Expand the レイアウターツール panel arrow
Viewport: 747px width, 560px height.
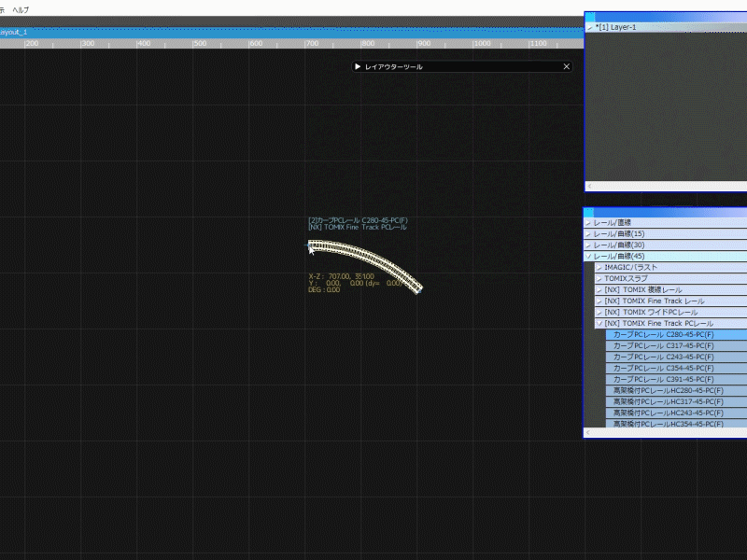[358, 67]
